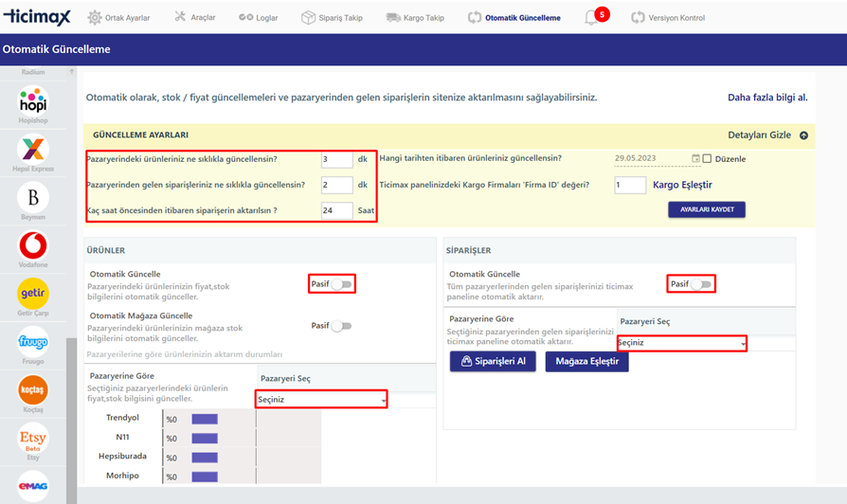Go to Kargo Takip
847x504 pixels.
(415, 17)
